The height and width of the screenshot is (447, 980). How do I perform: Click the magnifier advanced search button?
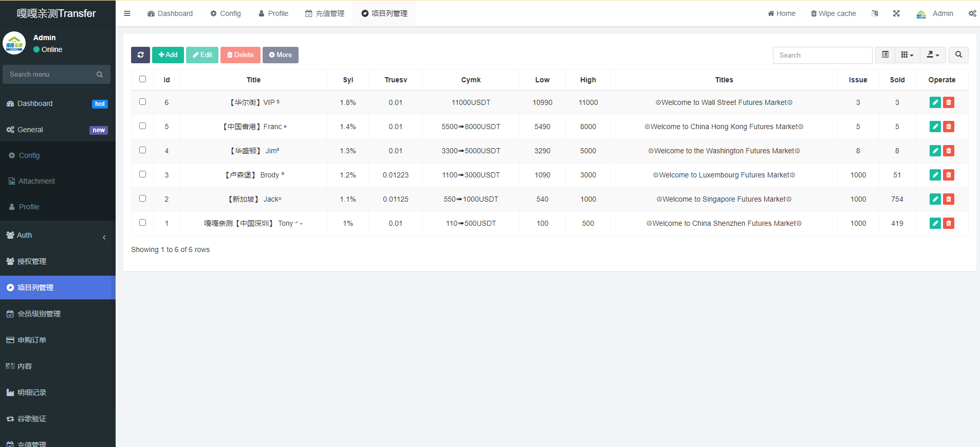tap(958, 55)
